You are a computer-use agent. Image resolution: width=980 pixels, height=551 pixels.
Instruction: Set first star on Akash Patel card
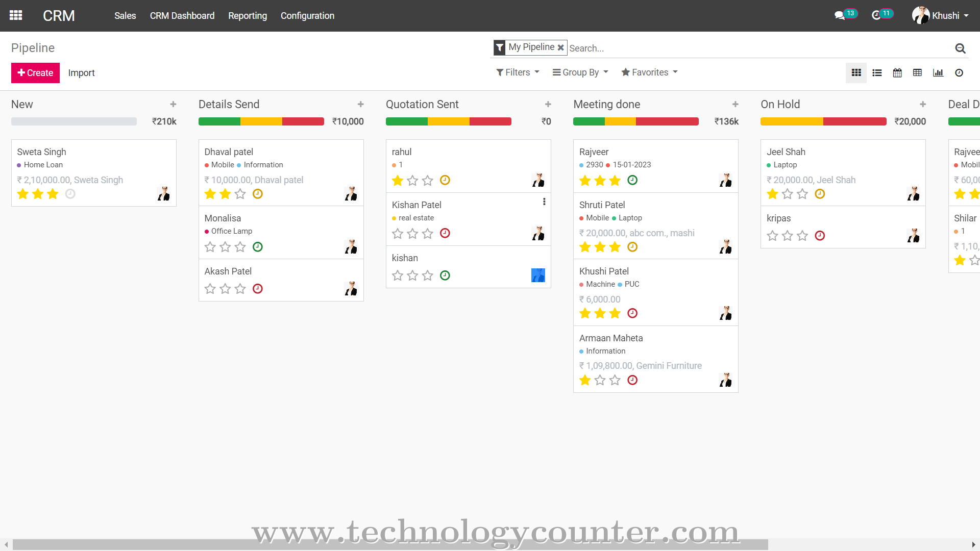[x=210, y=289]
